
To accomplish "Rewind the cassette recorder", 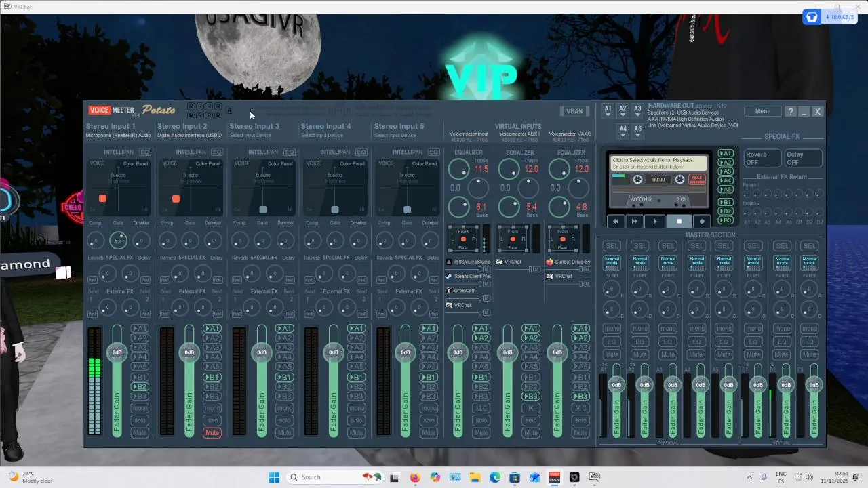I will [x=616, y=221].
